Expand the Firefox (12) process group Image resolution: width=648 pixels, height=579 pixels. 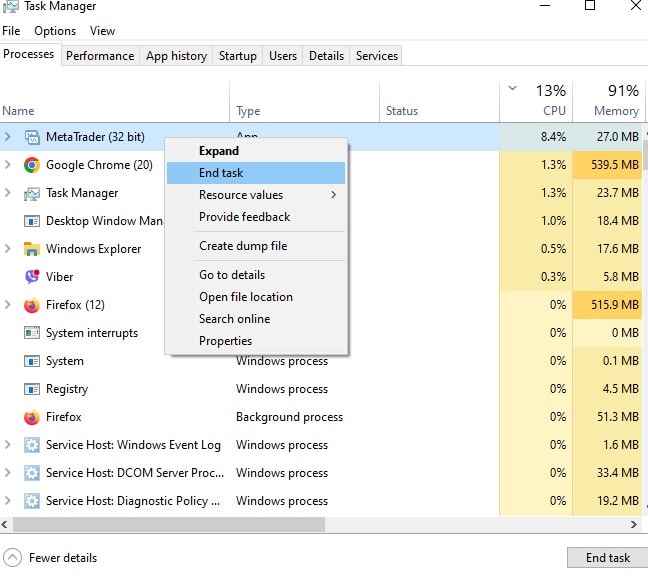click(7, 305)
